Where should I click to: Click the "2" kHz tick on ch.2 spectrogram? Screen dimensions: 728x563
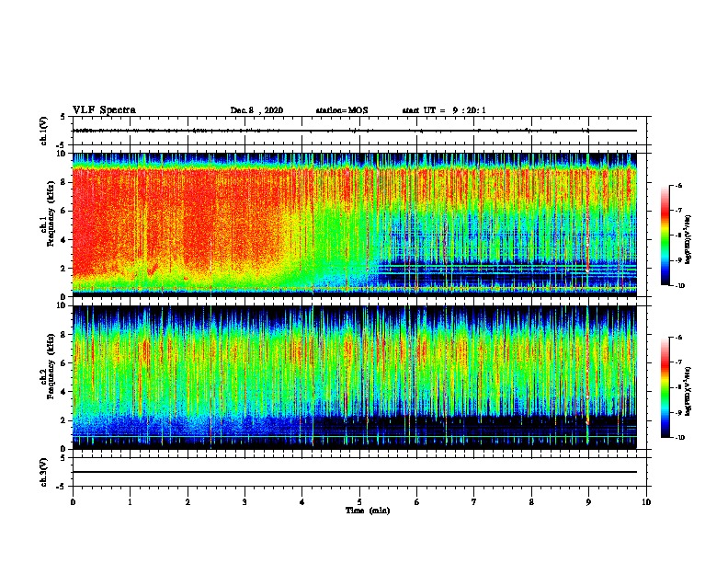coord(64,420)
